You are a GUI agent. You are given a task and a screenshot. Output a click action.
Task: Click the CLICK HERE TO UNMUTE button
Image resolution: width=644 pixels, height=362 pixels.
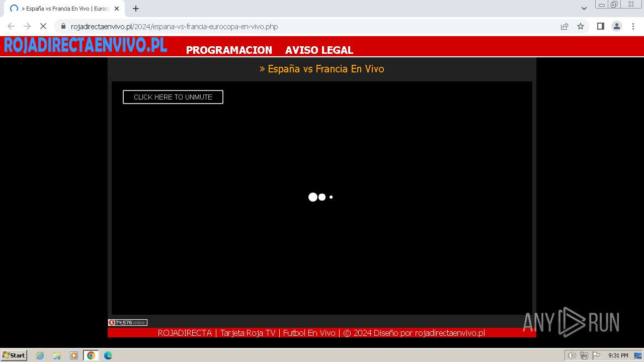pyautogui.click(x=173, y=97)
